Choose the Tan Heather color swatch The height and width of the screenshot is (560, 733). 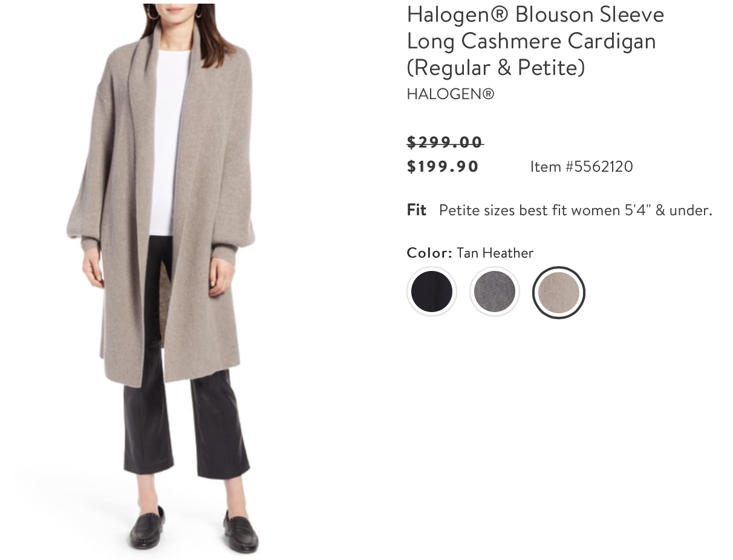coord(558,293)
